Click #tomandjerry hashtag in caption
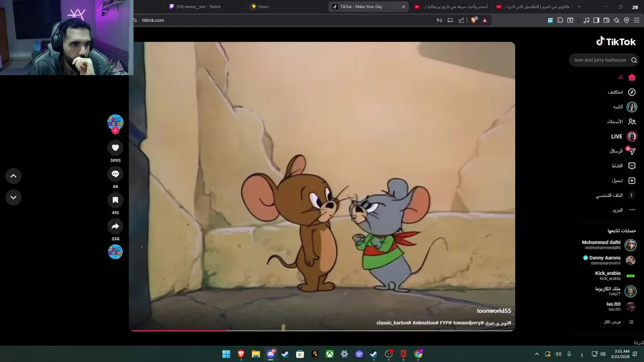 click(467, 323)
